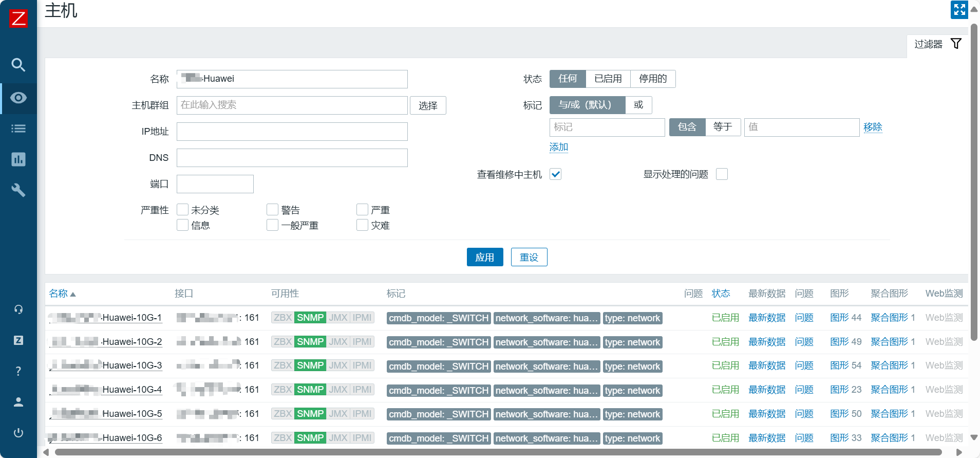Toggle 查看维修中主机 checkbox
Viewport: 980px width, 458px height.
tap(555, 174)
